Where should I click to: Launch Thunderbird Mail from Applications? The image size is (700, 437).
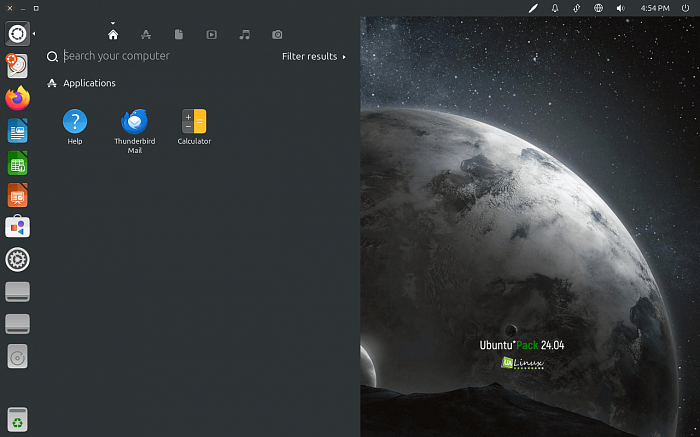coord(134,131)
